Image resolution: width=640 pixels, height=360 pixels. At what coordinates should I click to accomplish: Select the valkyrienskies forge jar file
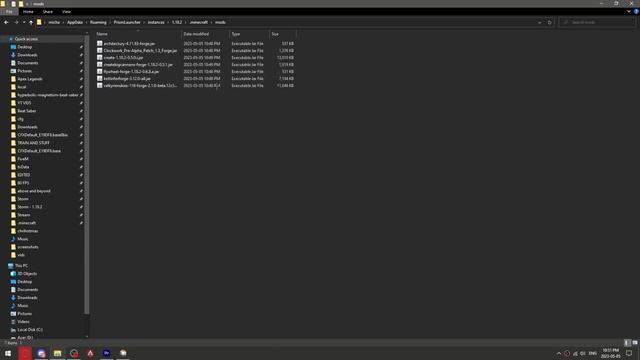coord(140,86)
